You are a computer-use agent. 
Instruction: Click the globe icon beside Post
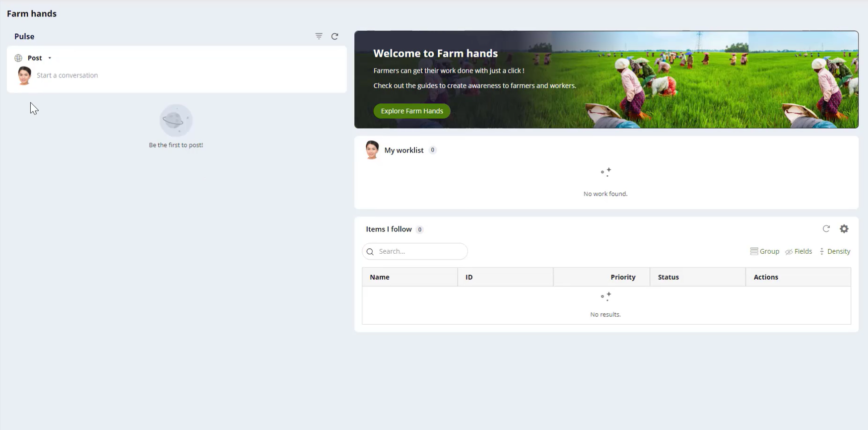click(x=18, y=58)
